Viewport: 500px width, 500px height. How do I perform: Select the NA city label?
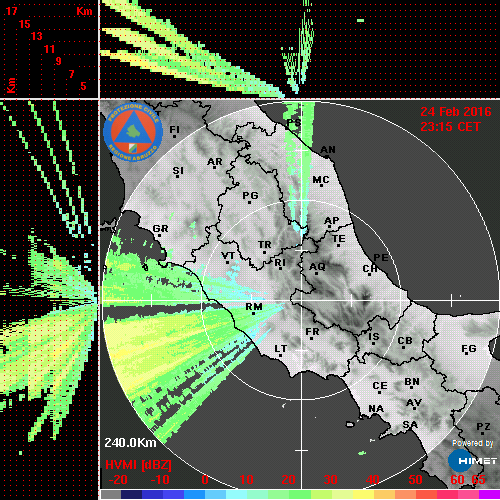(x=376, y=409)
